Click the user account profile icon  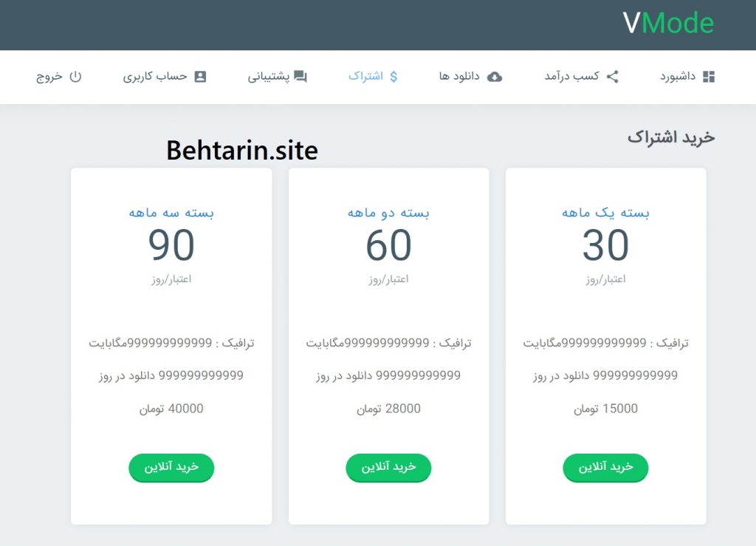200,76
